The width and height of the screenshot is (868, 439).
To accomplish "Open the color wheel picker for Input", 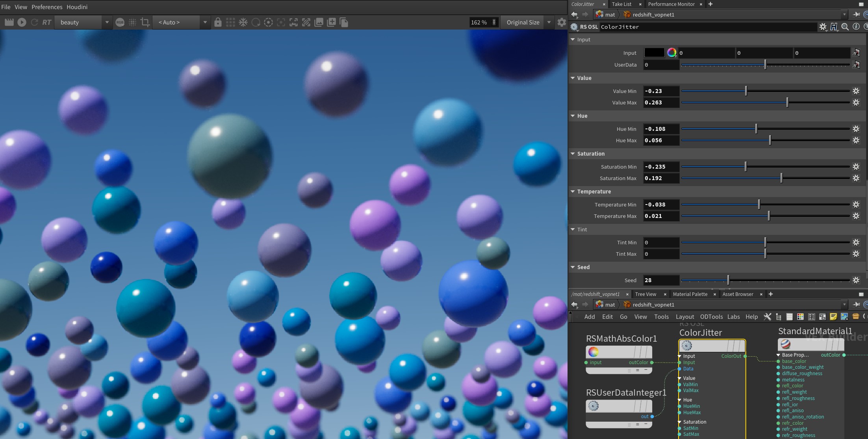I will click(x=672, y=53).
